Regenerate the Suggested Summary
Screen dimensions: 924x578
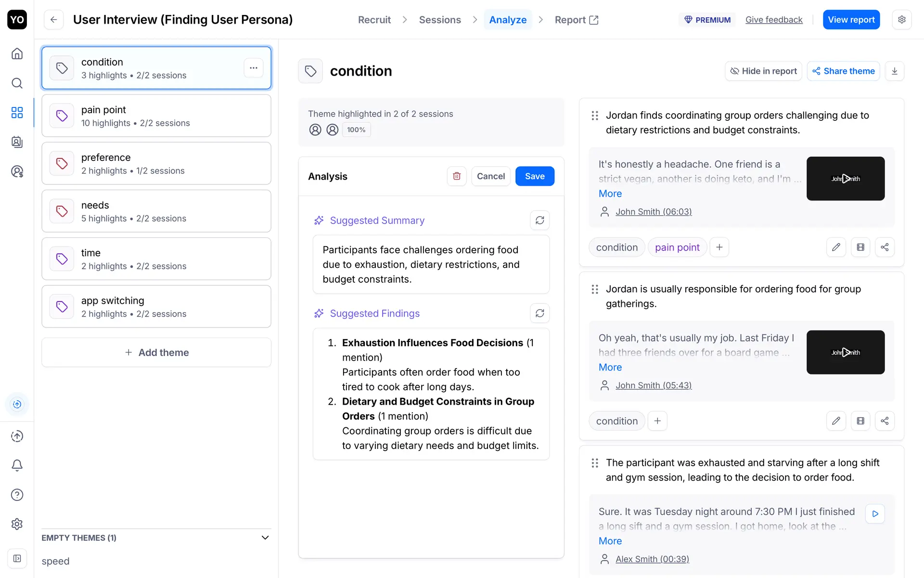pyautogui.click(x=539, y=220)
